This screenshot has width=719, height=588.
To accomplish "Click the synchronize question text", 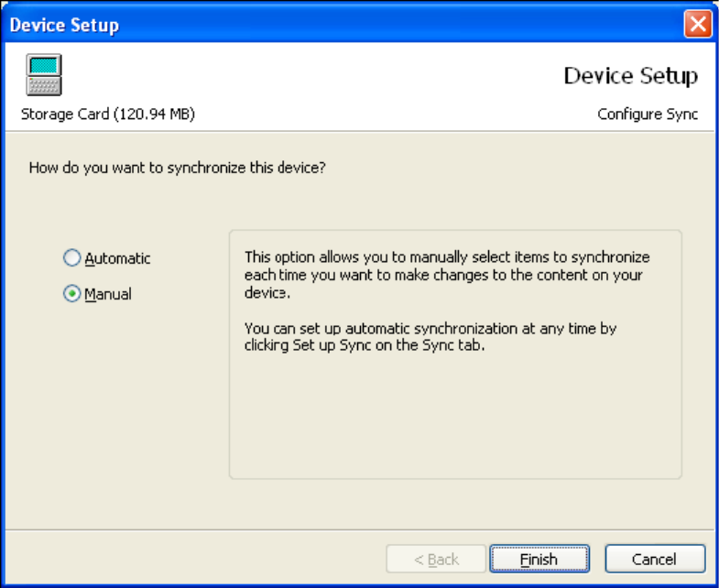I will coord(178,168).
